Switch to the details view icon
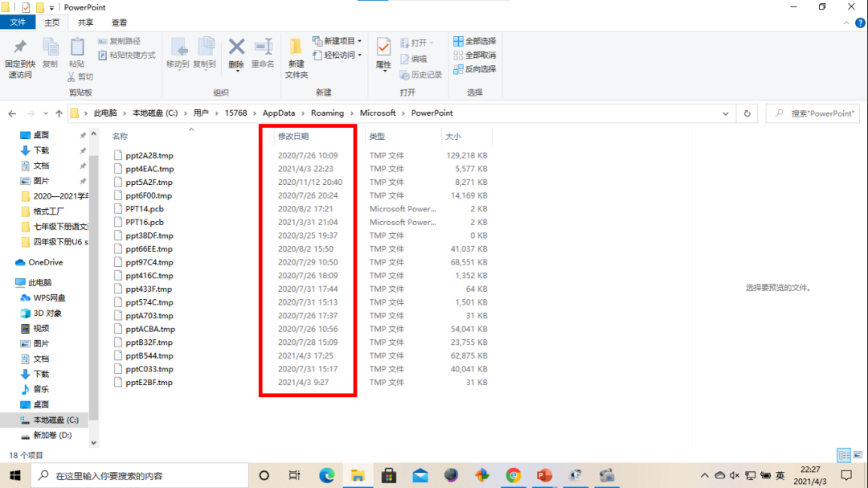 click(x=844, y=455)
